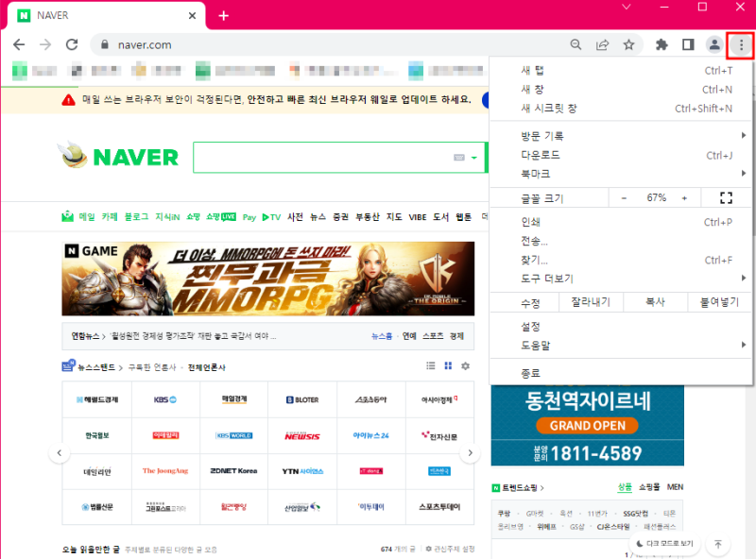The height and width of the screenshot is (559, 756).
Task: Click the zoom magnifier icon in address bar
Action: coord(576,44)
